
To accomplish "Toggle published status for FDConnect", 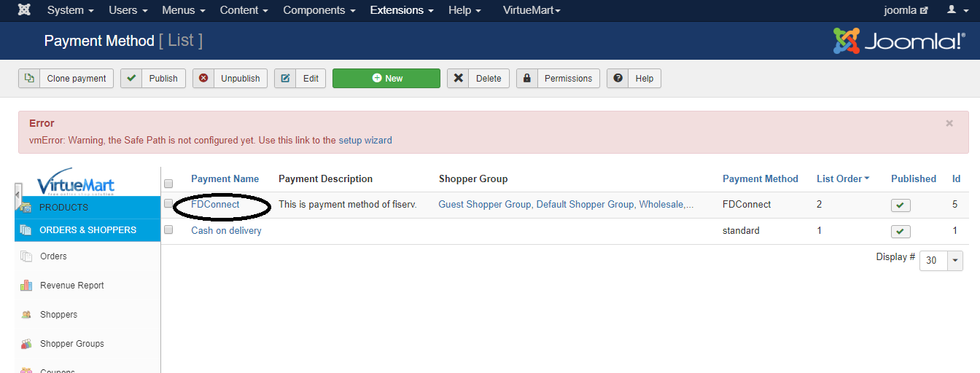I will click(901, 205).
